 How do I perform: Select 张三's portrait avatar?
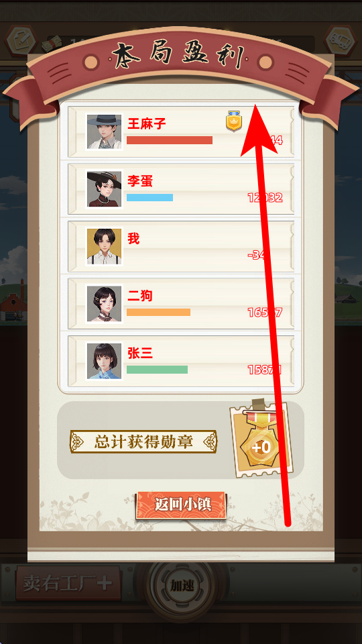(x=105, y=362)
